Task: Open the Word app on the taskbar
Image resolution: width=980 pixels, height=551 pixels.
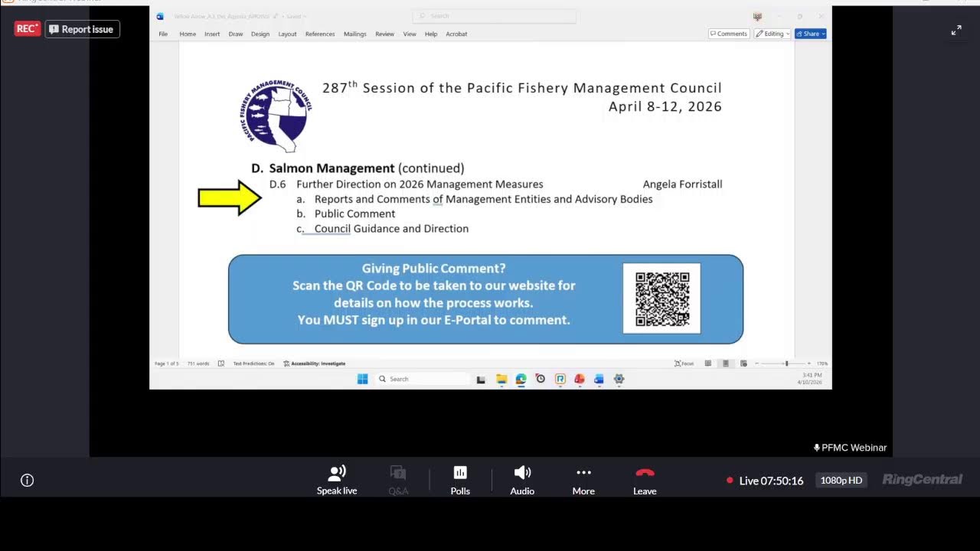Action: click(x=599, y=379)
